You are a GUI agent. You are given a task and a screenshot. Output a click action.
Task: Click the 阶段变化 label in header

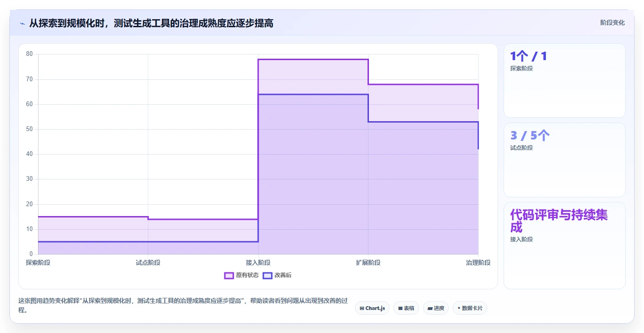[613, 23]
